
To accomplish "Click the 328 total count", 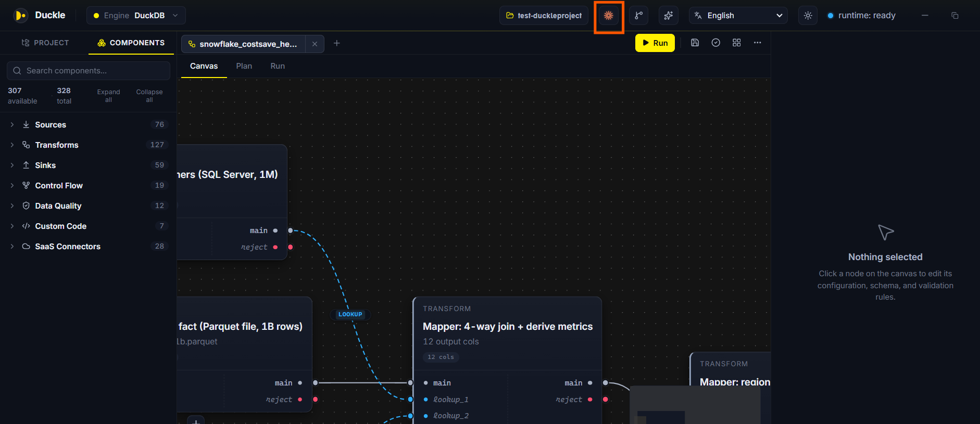I will pos(64,96).
